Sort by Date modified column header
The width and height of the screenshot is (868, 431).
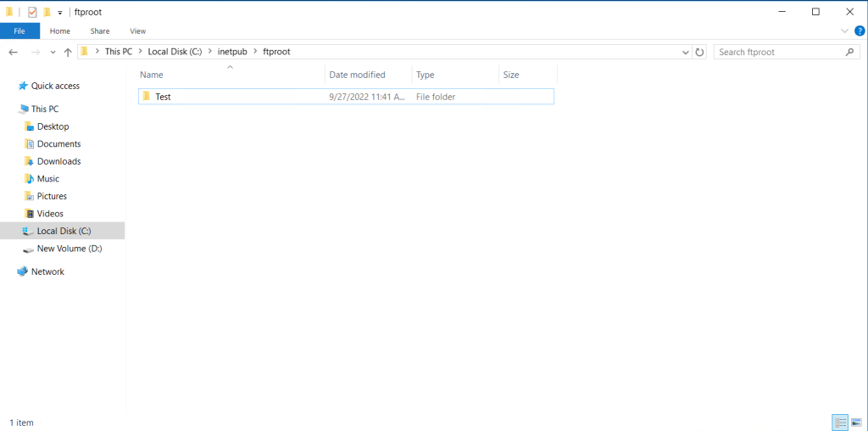coord(357,75)
